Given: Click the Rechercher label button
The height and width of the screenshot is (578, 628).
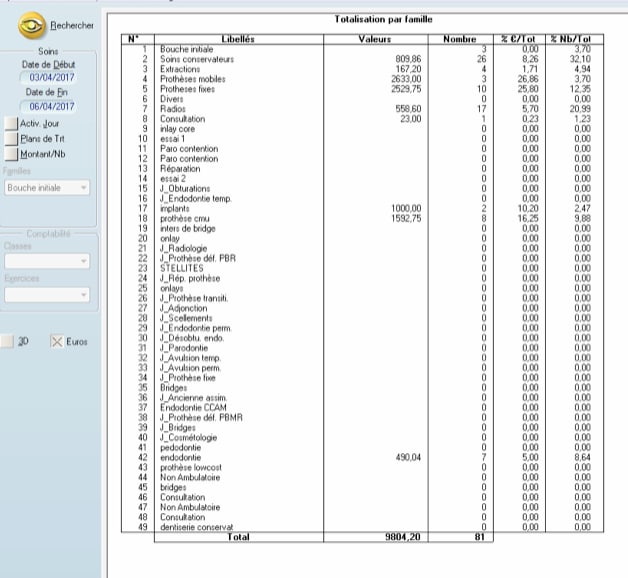Looking at the screenshot, I should point(72,25).
